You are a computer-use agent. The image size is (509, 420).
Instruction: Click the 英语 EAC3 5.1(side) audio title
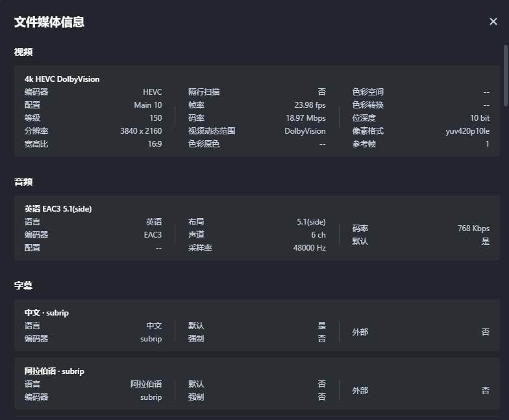click(58, 209)
